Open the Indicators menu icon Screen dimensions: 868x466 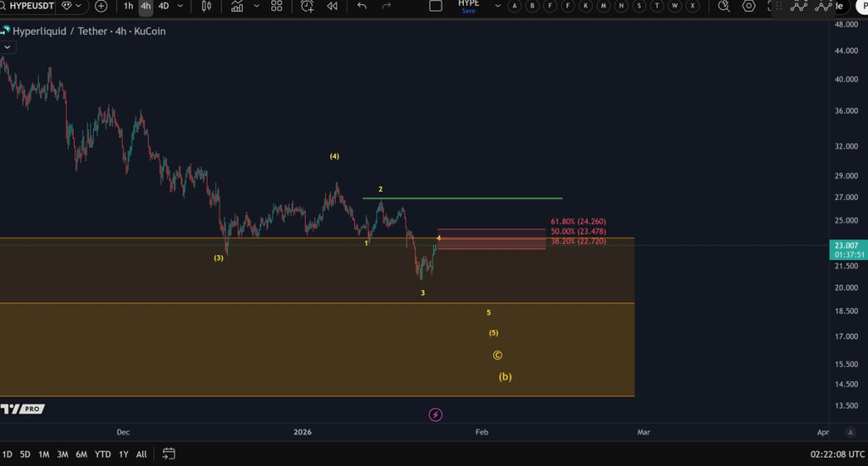pos(236,6)
